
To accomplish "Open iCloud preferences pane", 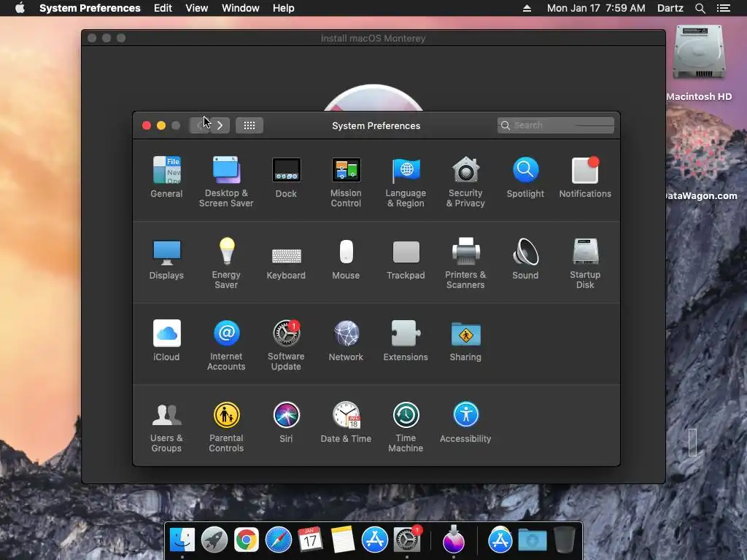I will 166,341.
